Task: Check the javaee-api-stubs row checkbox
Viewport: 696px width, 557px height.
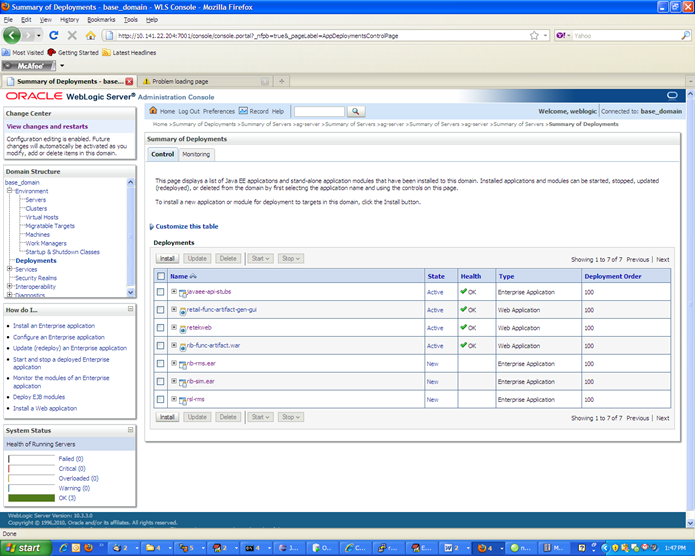Action: coord(161,292)
